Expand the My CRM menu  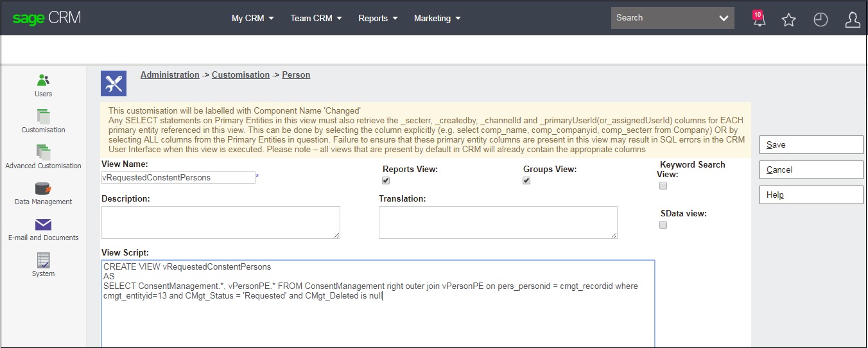(252, 18)
